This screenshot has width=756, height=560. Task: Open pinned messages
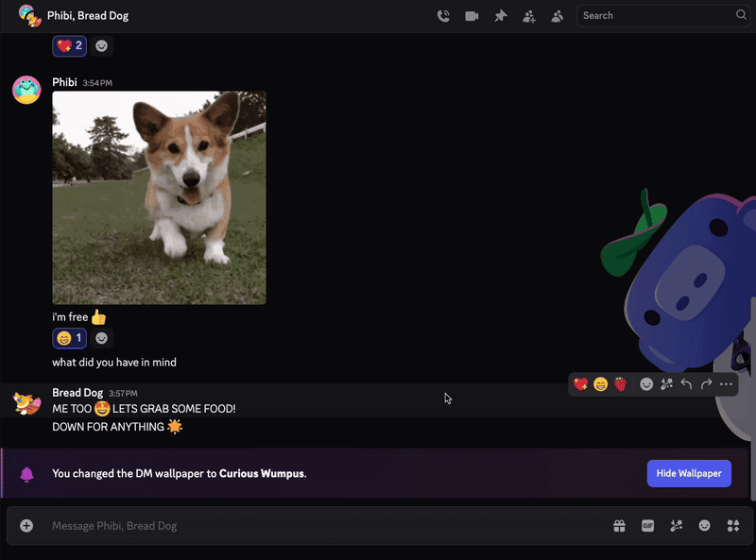(501, 16)
